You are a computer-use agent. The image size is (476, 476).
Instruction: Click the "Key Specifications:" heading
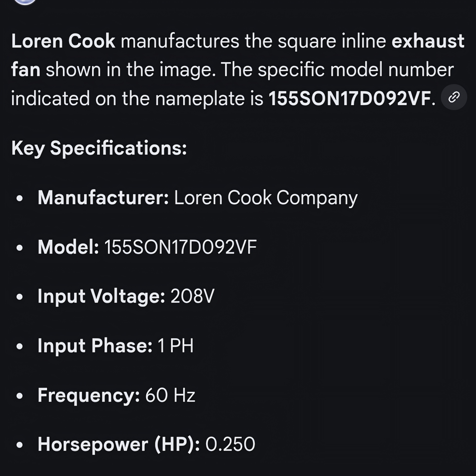[99, 148]
